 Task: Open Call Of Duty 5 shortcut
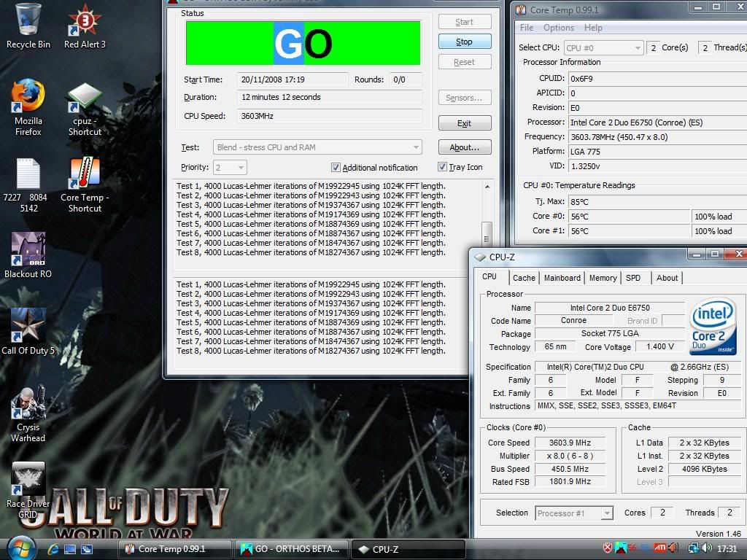[x=28, y=325]
